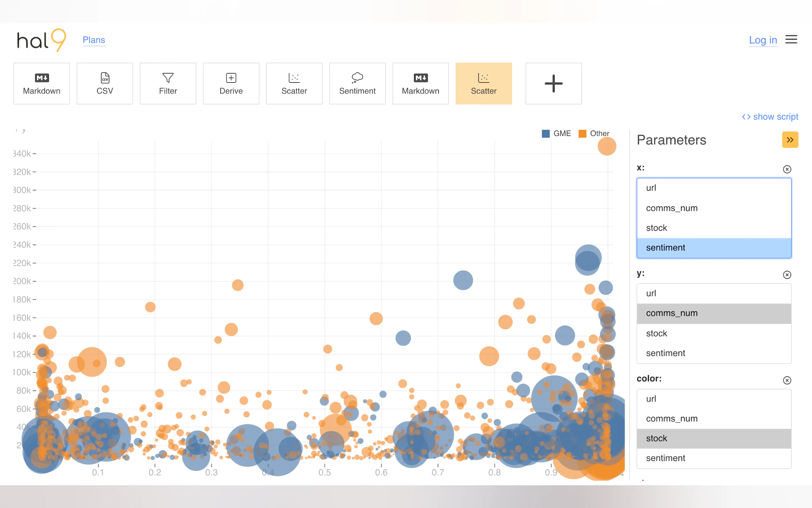Open the Filter step
This screenshot has width=812, height=508.
168,83
